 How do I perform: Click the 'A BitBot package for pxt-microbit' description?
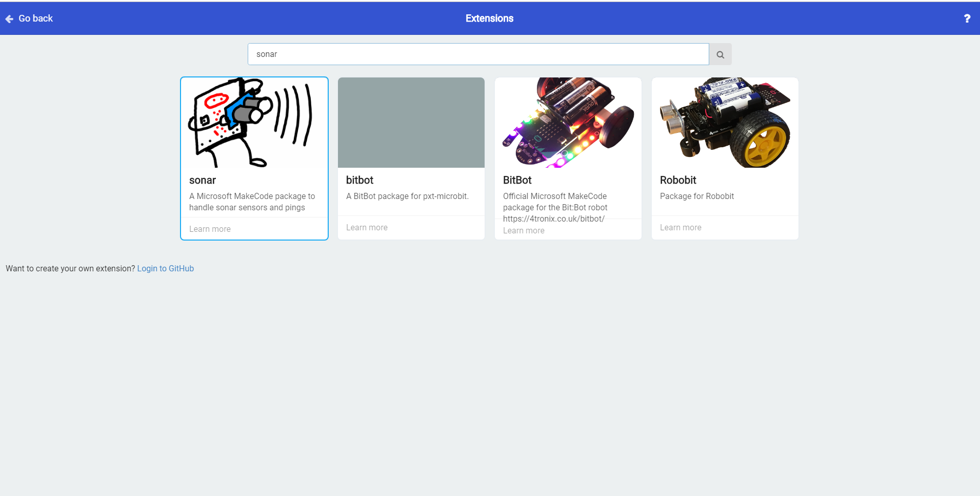point(407,196)
